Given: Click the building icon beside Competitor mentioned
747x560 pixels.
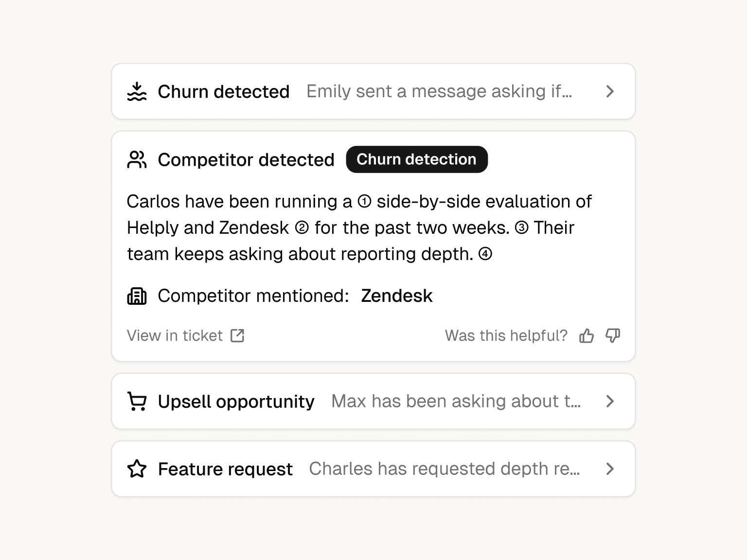Looking at the screenshot, I should coord(137,296).
